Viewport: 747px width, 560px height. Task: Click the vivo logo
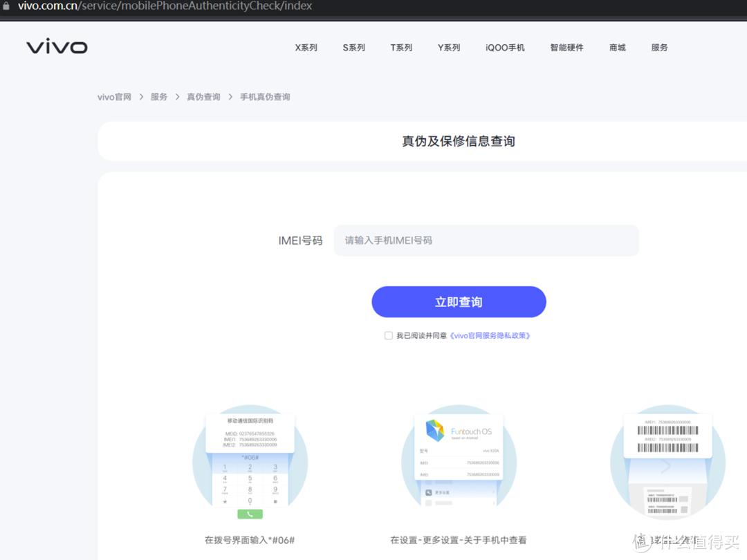coord(57,46)
